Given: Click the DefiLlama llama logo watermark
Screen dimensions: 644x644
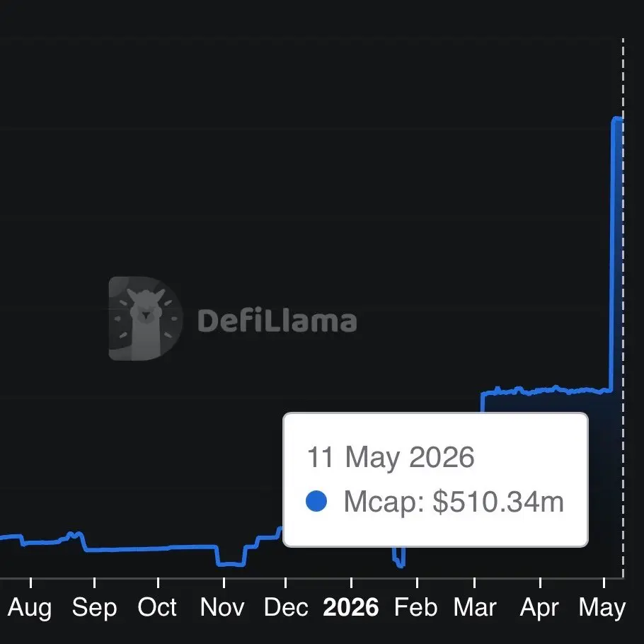Looking at the screenshot, I should click(x=145, y=318).
